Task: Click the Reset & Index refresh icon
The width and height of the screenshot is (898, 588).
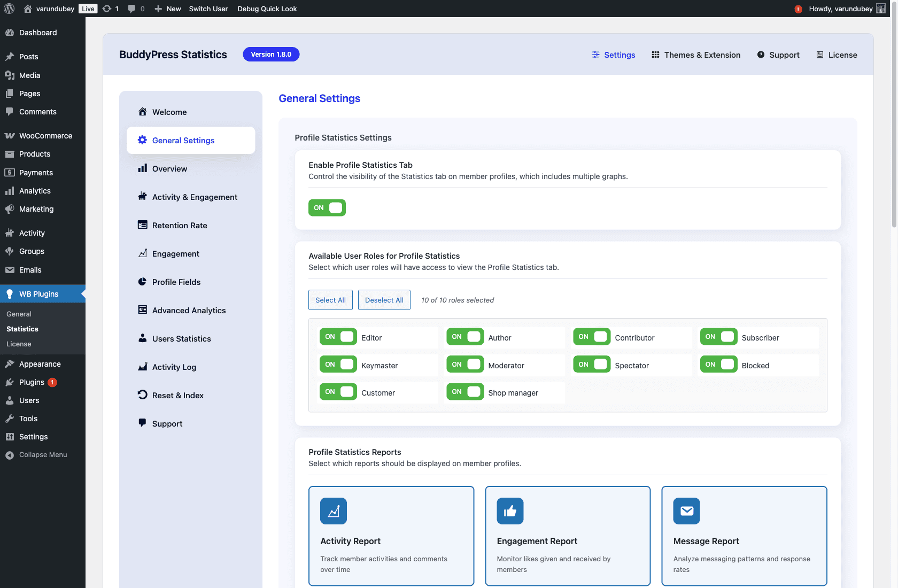Action: pos(142,395)
